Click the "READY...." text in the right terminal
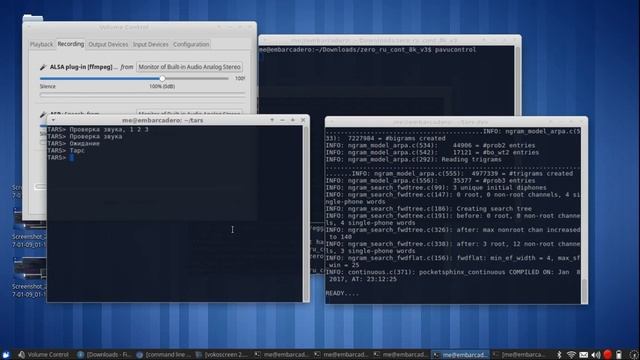 (342, 293)
